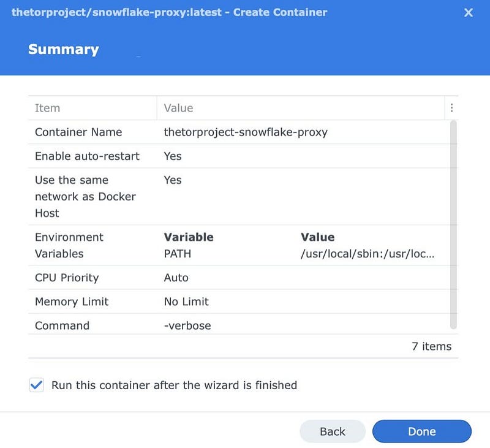Select the CPU Priority row

click(x=239, y=278)
